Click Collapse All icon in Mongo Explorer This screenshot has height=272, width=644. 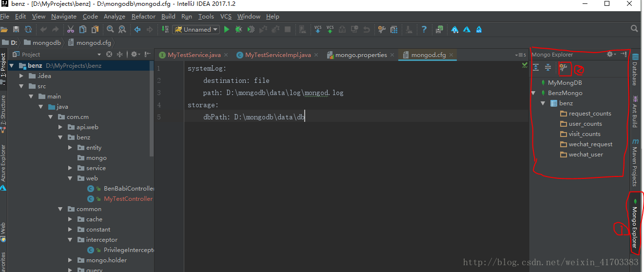548,68
